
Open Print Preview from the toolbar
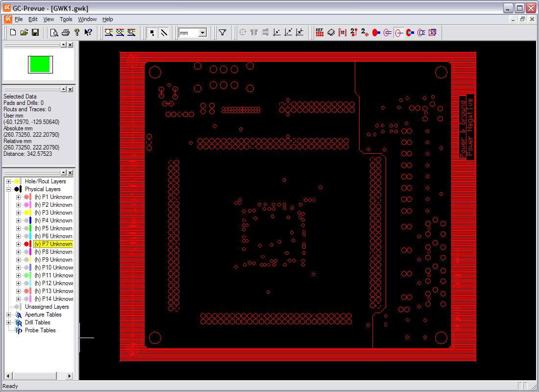54,32
